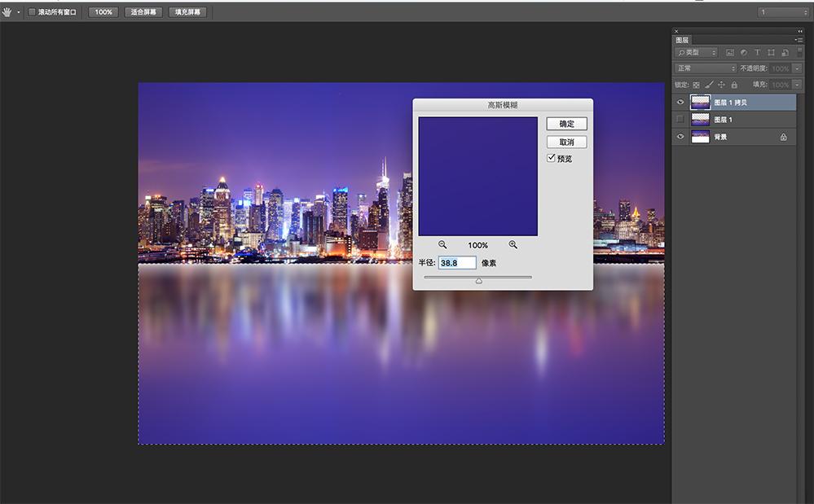Show hidden layer 图层 1
Viewport: 814px width, 504px height.
[680, 119]
